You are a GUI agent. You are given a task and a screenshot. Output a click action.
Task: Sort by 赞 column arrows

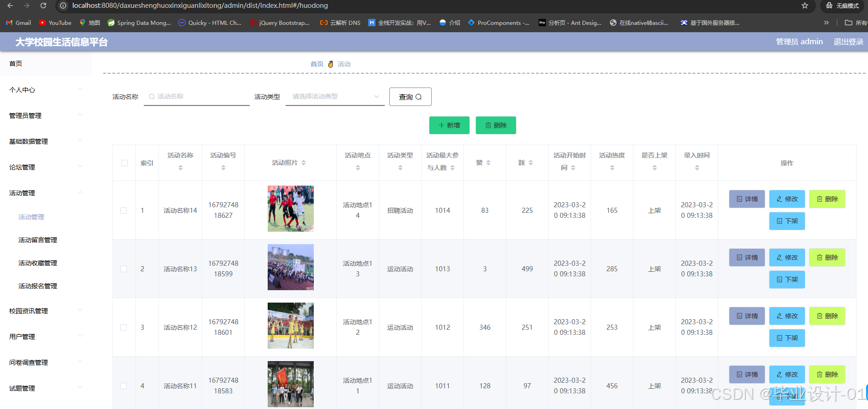488,163
